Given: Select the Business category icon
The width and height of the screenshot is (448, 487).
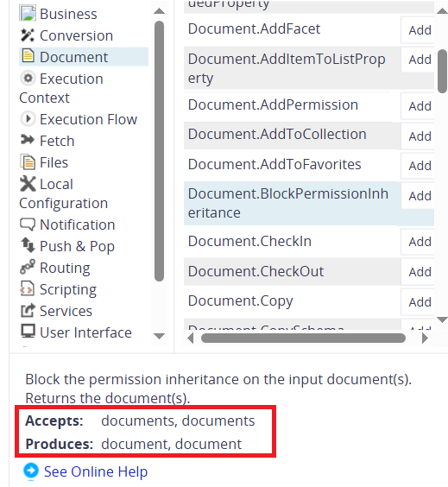Looking at the screenshot, I should [x=28, y=13].
